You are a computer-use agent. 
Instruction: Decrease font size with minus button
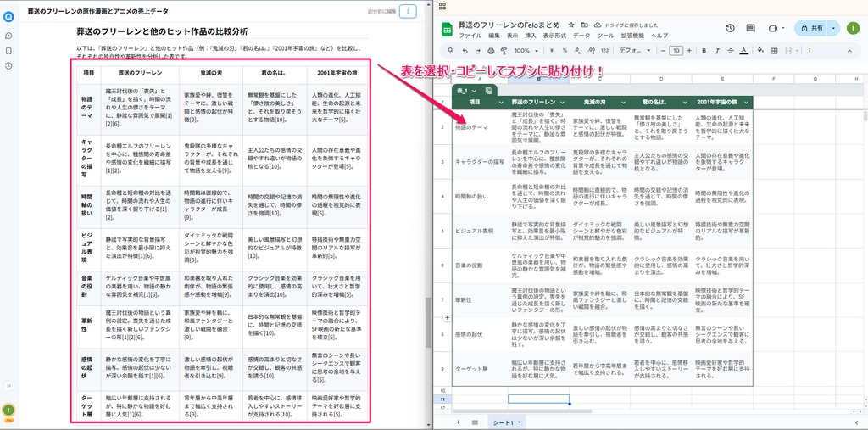tap(663, 51)
